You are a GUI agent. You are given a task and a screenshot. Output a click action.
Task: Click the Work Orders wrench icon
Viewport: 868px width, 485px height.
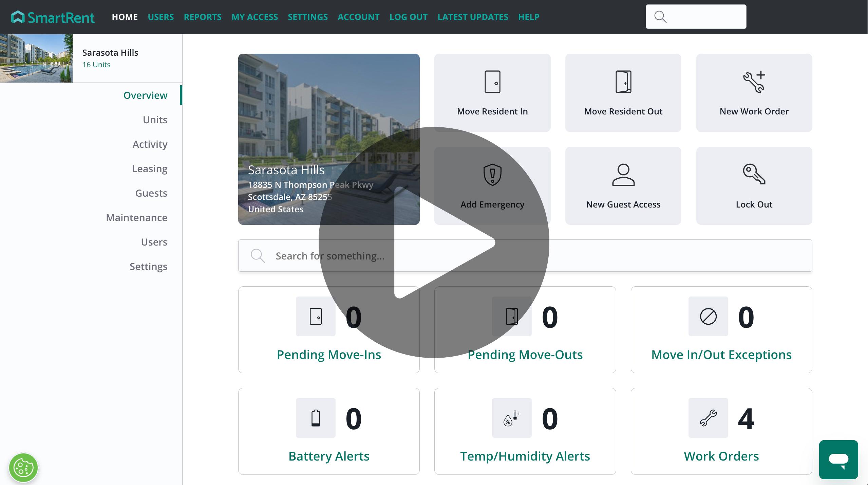(x=708, y=418)
